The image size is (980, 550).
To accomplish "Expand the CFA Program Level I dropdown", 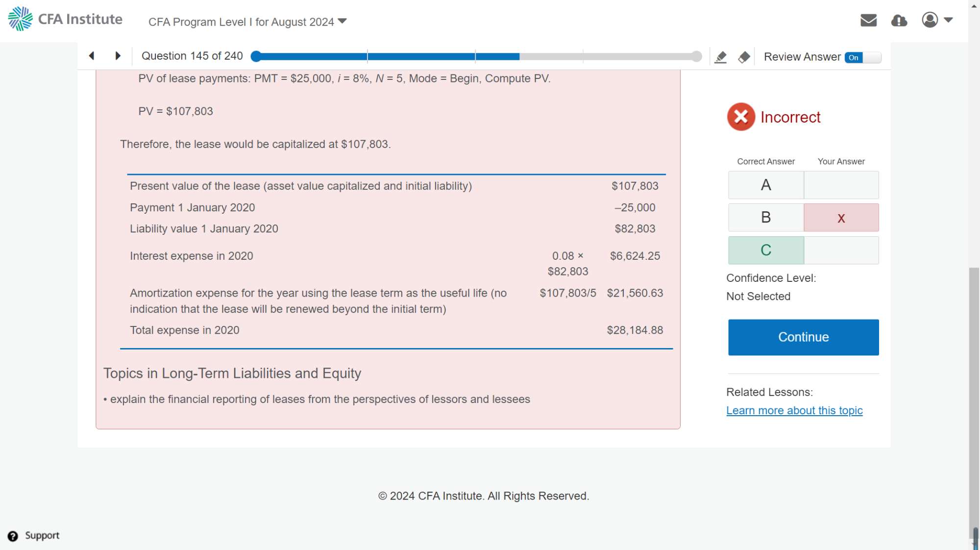I will tap(247, 22).
